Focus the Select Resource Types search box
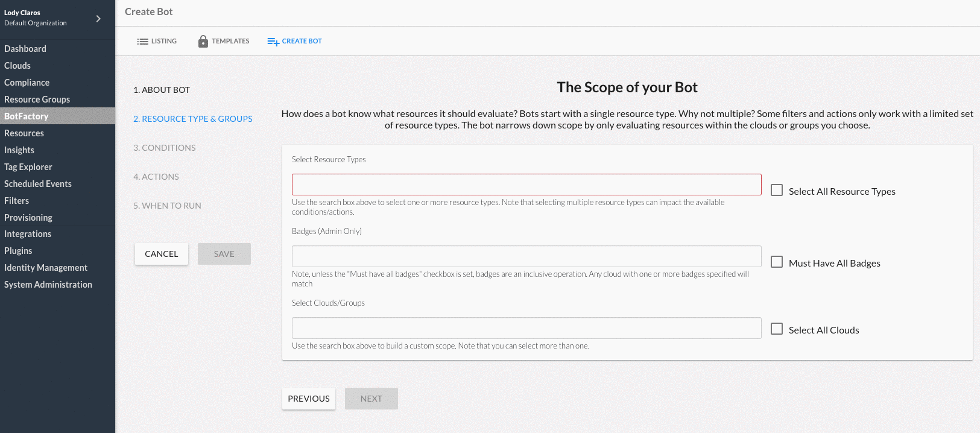 coord(526,185)
